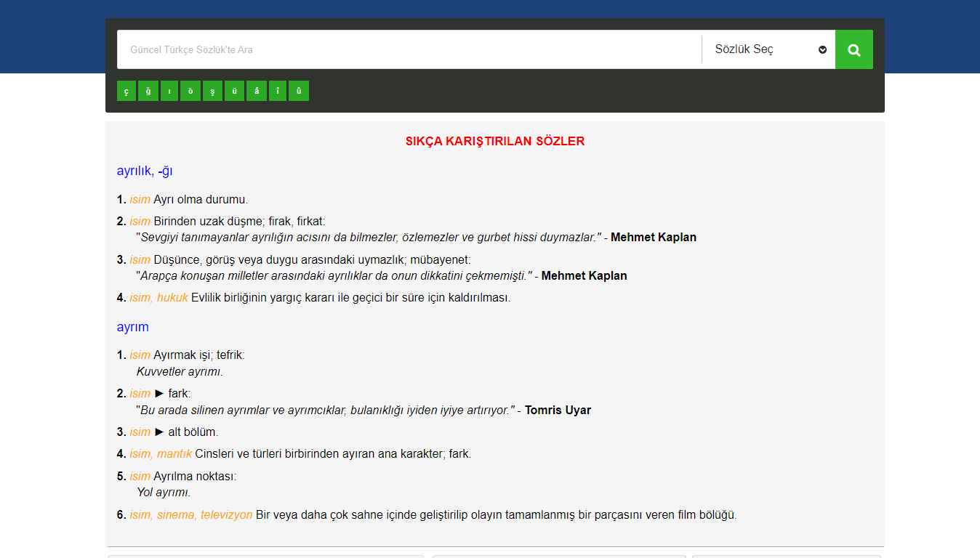Click the definition Ayrılma noktası

tap(195, 477)
